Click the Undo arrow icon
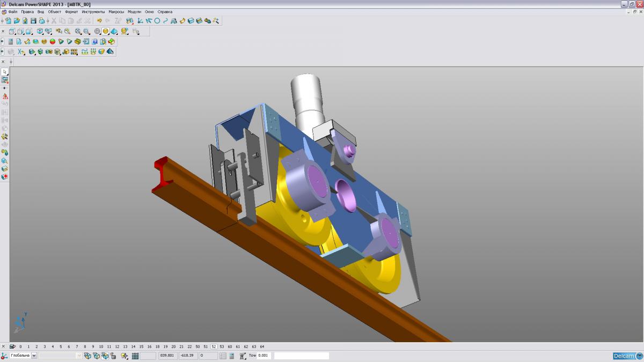 99,20
